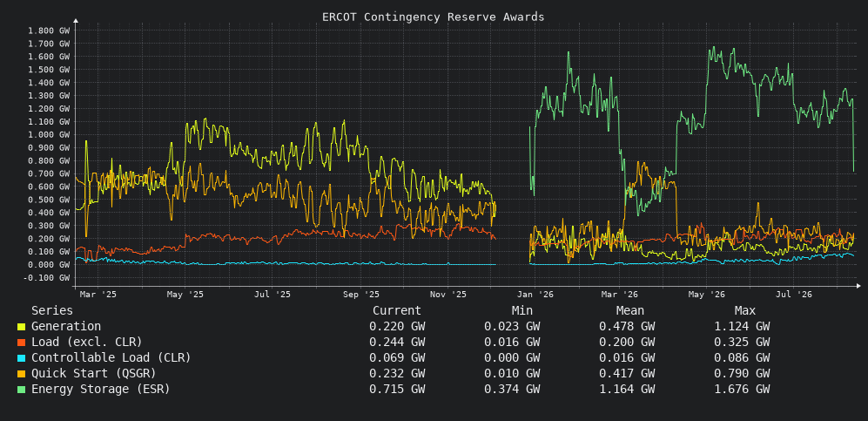Click the Current column header
Image resolution: width=868 pixels, height=421 pixels.
pyautogui.click(x=397, y=311)
